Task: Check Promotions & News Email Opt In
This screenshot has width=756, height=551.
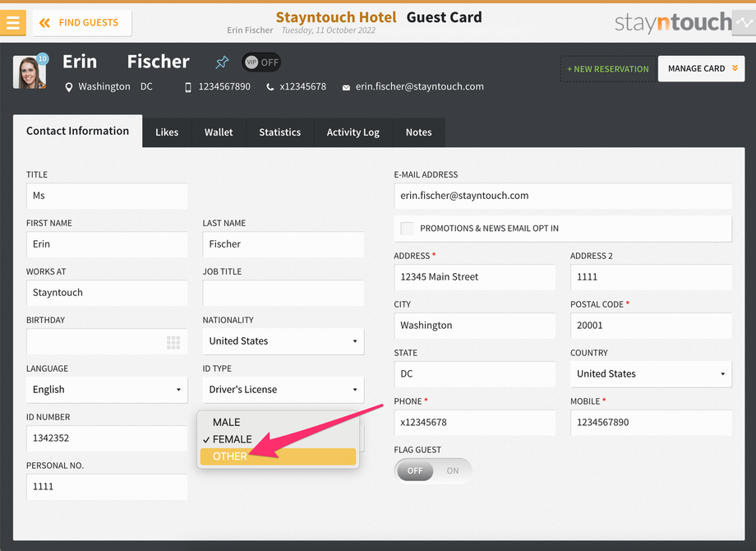Action: (x=408, y=229)
